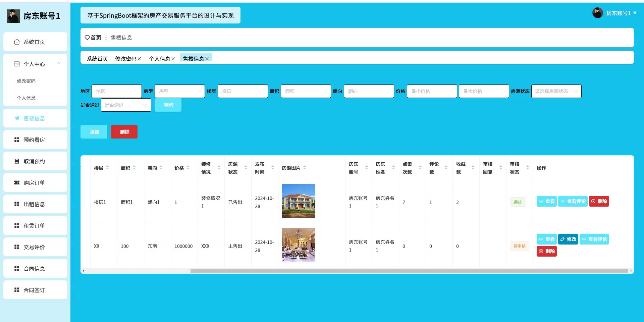Close the 个人信息 tab using X icon
644x322 pixels.
173,59
